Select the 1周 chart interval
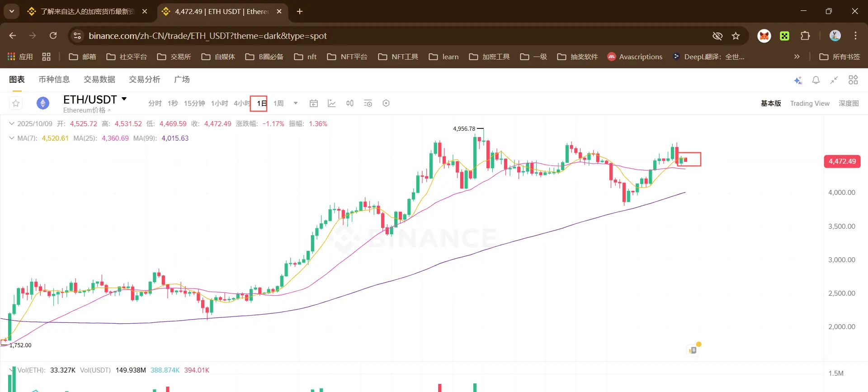This screenshot has width=868, height=392. 278,104
